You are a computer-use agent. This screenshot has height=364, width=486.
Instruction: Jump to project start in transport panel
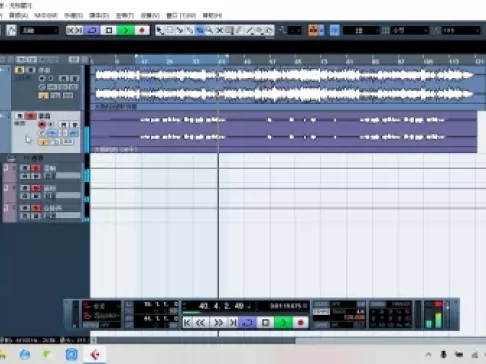tap(187, 322)
